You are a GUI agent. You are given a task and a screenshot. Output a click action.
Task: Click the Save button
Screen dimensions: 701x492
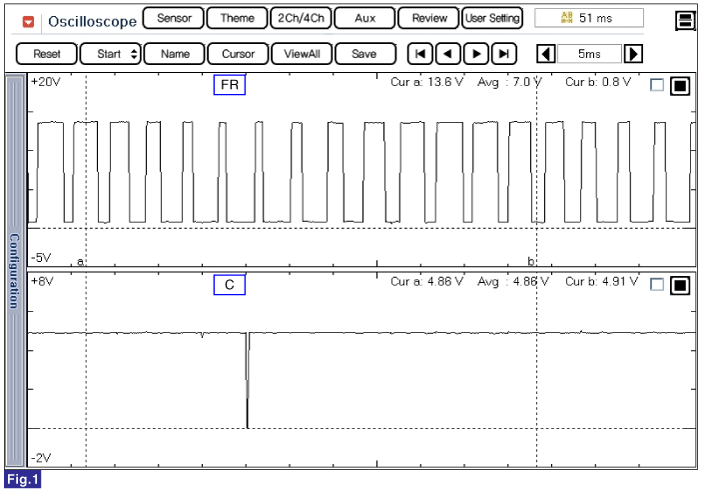click(365, 54)
